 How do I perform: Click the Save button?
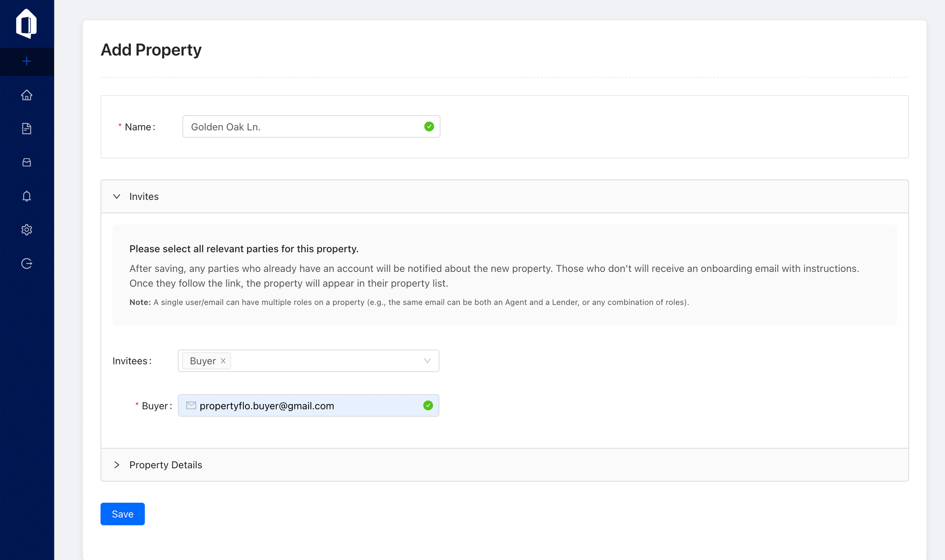tap(122, 514)
